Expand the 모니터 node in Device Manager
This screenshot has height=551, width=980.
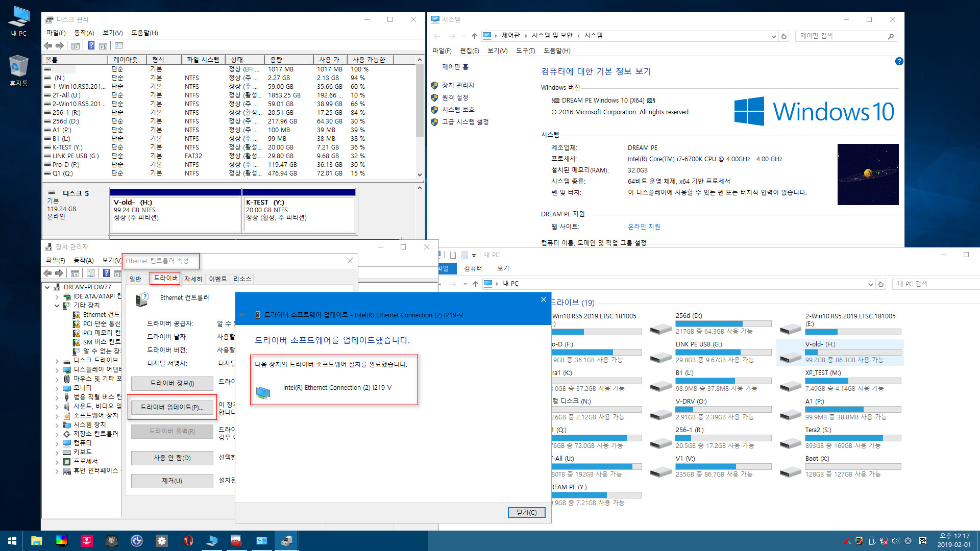click(x=57, y=388)
